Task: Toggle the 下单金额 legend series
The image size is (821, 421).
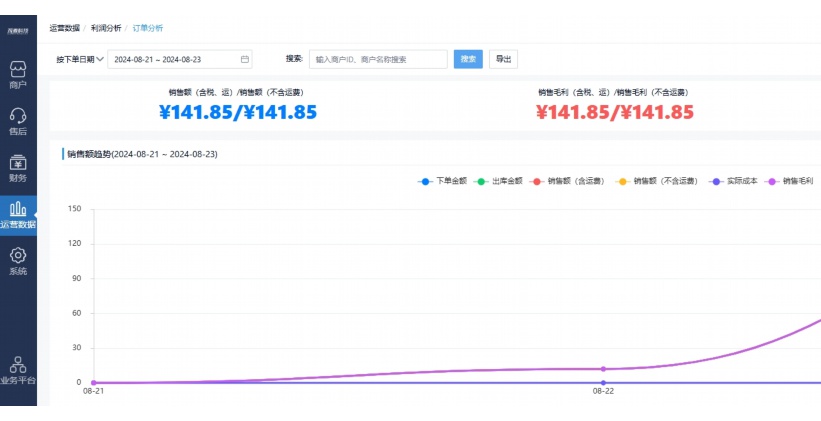Action: 442,181
